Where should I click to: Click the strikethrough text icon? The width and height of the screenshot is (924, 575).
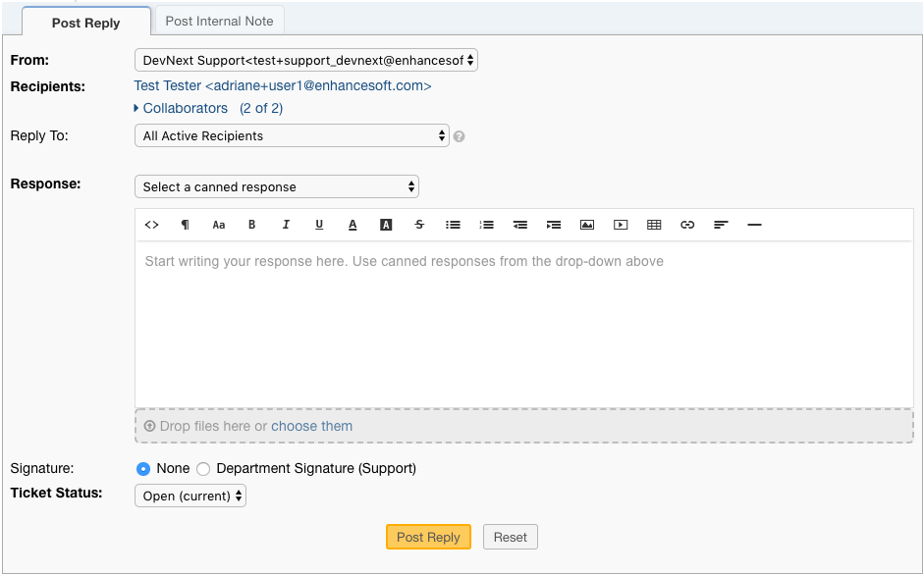click(419, 225)
